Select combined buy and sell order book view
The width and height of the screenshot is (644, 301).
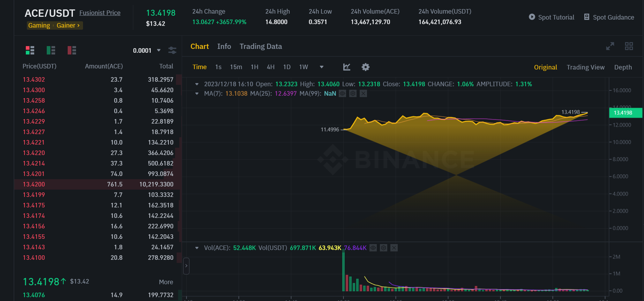tap(30, 50)
